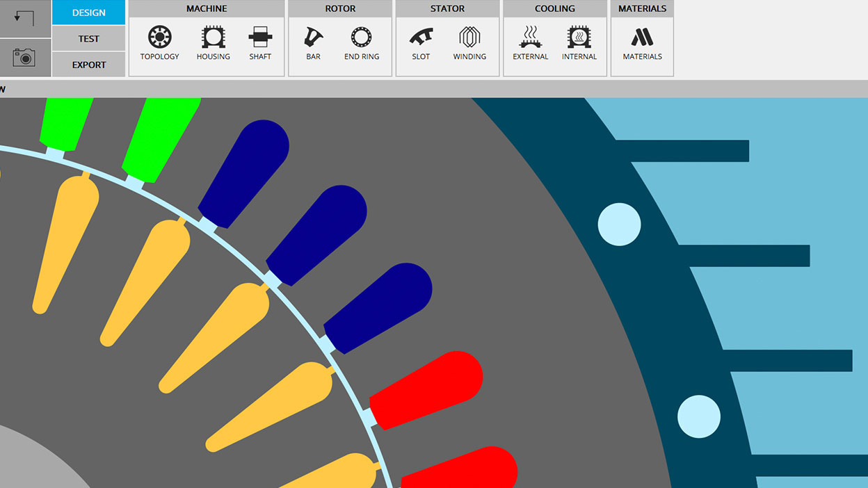Click a light circular housing cooling duct

[x=619, y=225]
